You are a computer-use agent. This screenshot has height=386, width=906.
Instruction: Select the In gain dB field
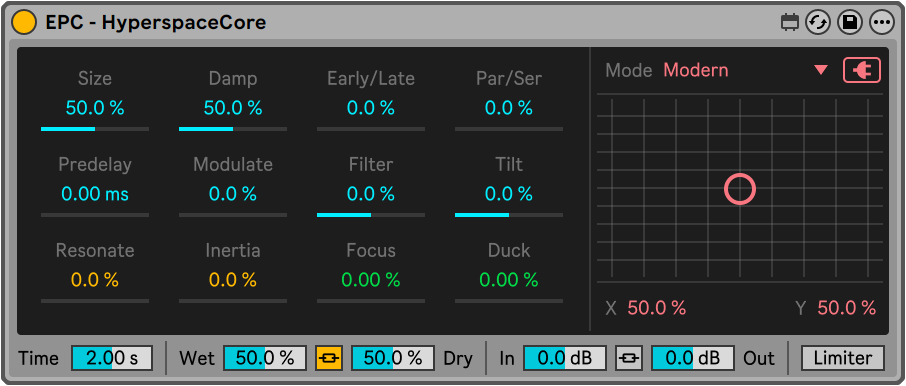coord(565,358)
